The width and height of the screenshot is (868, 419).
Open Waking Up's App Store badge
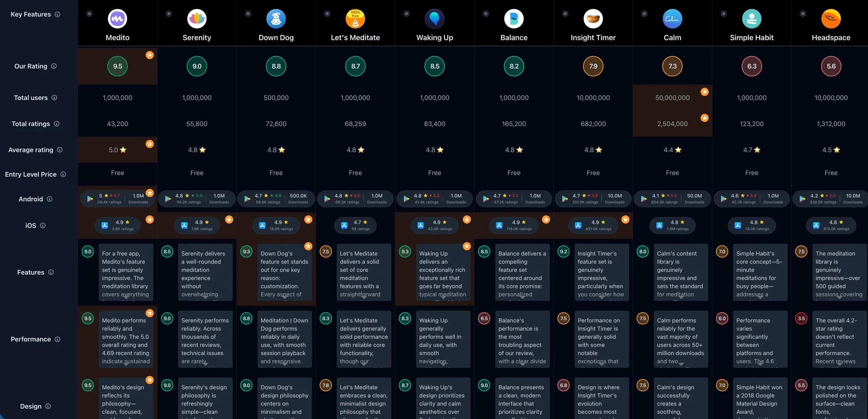(434, 226)
